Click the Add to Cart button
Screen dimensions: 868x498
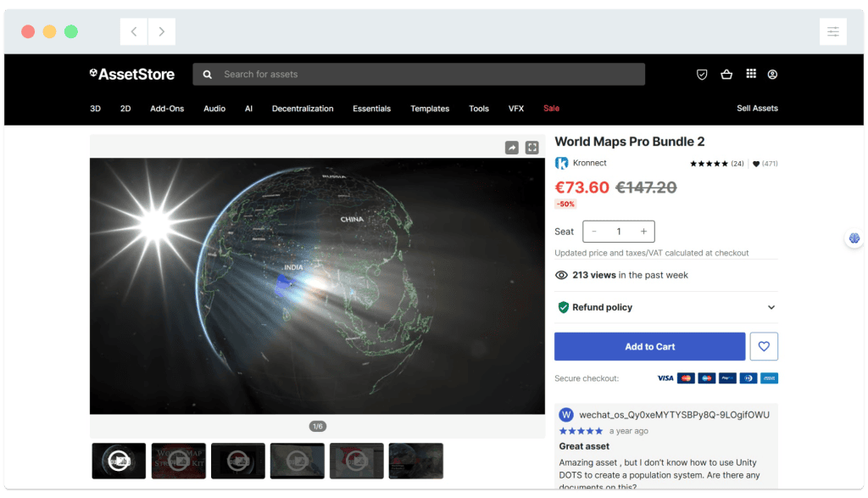(649, 346)
